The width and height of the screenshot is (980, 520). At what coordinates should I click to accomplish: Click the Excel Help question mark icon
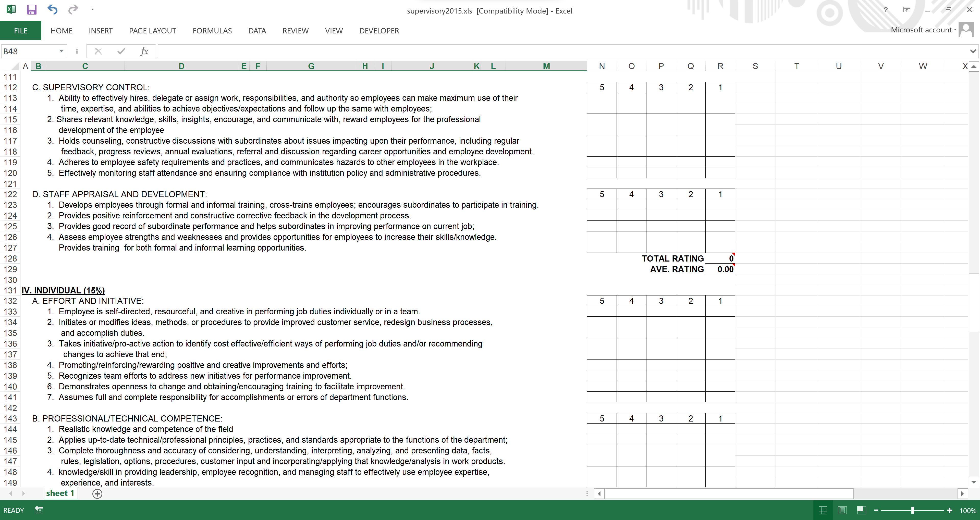(886, 10)
